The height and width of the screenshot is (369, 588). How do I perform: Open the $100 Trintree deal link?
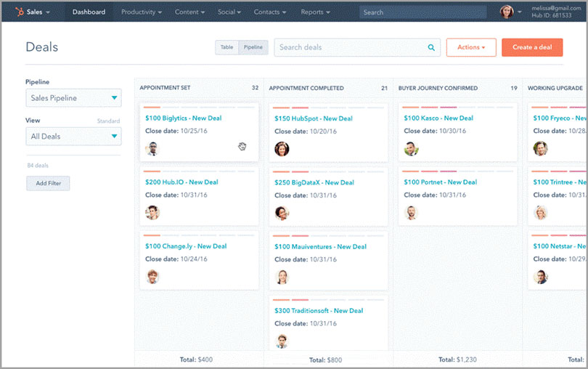coord(560,182)
